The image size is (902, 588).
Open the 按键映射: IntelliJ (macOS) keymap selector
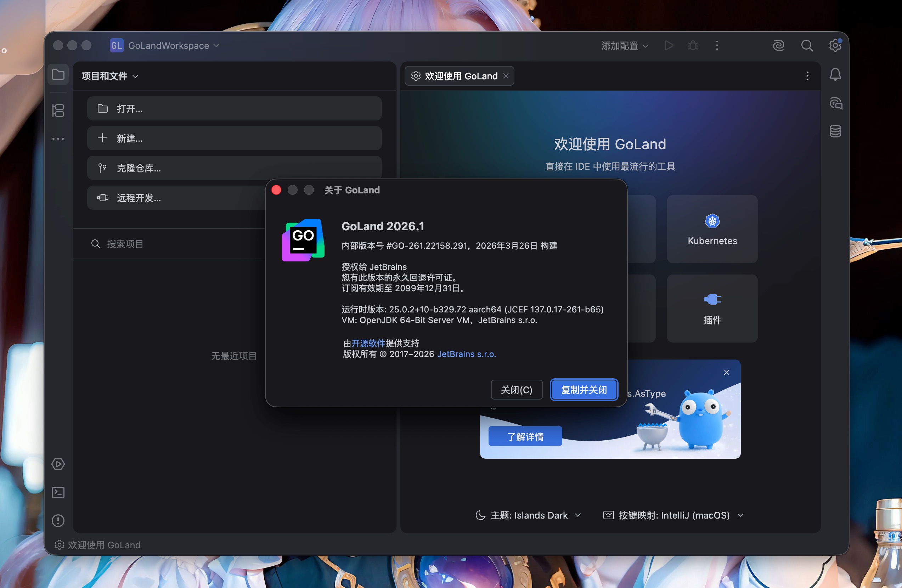tap(673, 515)
